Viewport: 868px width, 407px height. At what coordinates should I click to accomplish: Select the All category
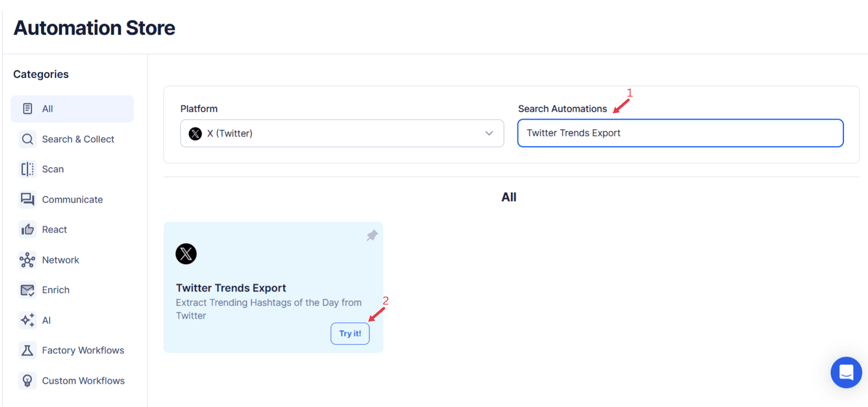click(47, 108)
